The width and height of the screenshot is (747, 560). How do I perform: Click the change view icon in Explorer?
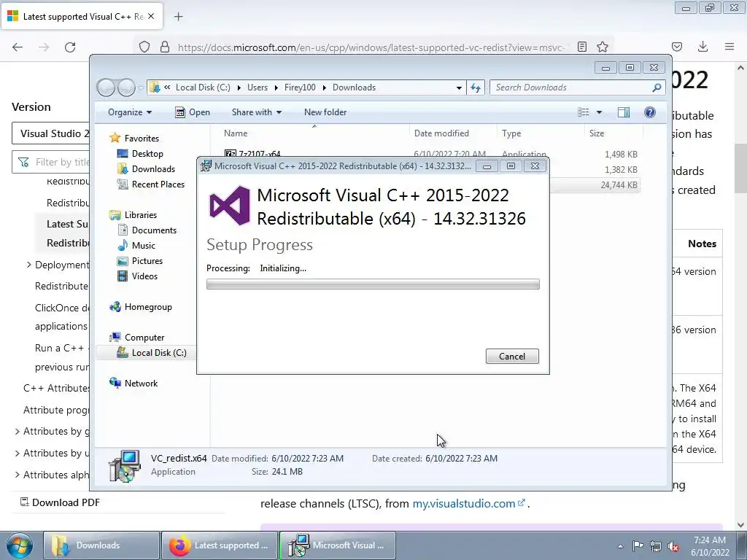(x=583, y=112)
